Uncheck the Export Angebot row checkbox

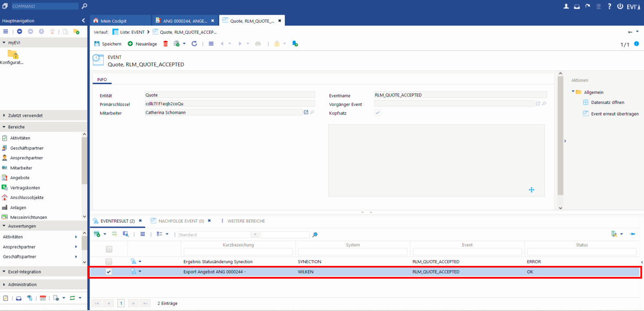click(109, 272)
